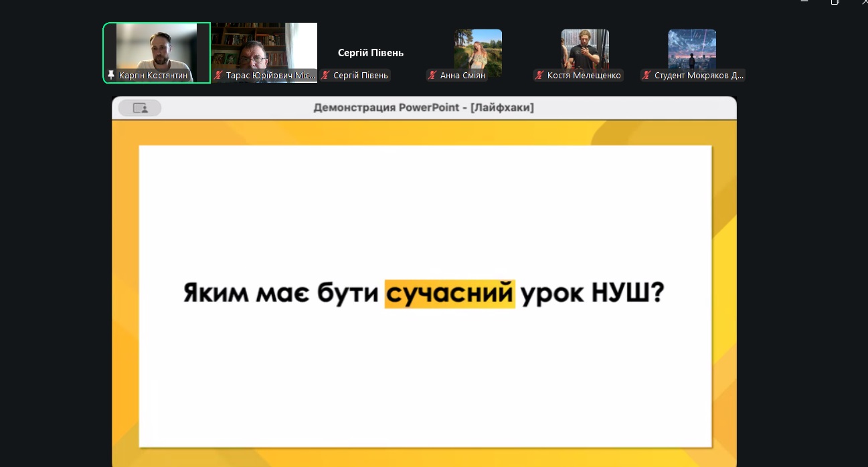Click the pin icon on Каргін Костянтин's video
The image size is (868, 467).
pyautogui.click(x=111, y=76)
